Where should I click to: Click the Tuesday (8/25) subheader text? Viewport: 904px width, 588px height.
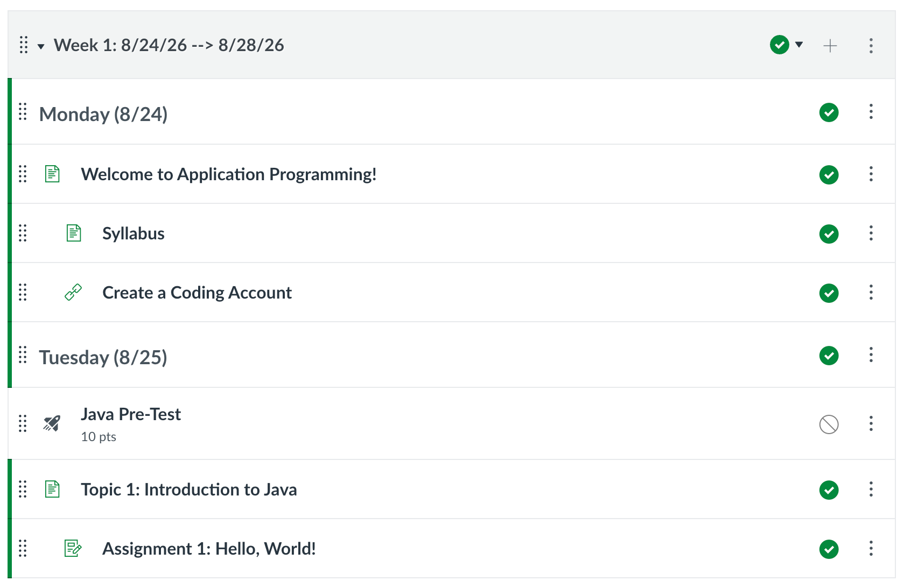103,358
